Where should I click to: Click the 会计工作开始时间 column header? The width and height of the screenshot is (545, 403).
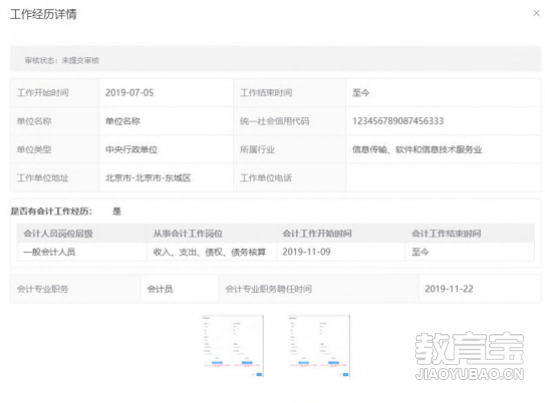[317, 233]
